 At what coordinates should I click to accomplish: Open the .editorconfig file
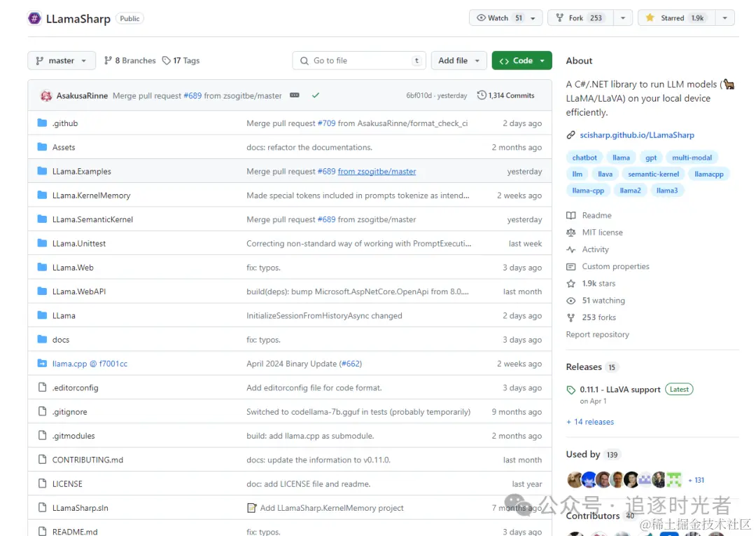click(x=75, y=388)
